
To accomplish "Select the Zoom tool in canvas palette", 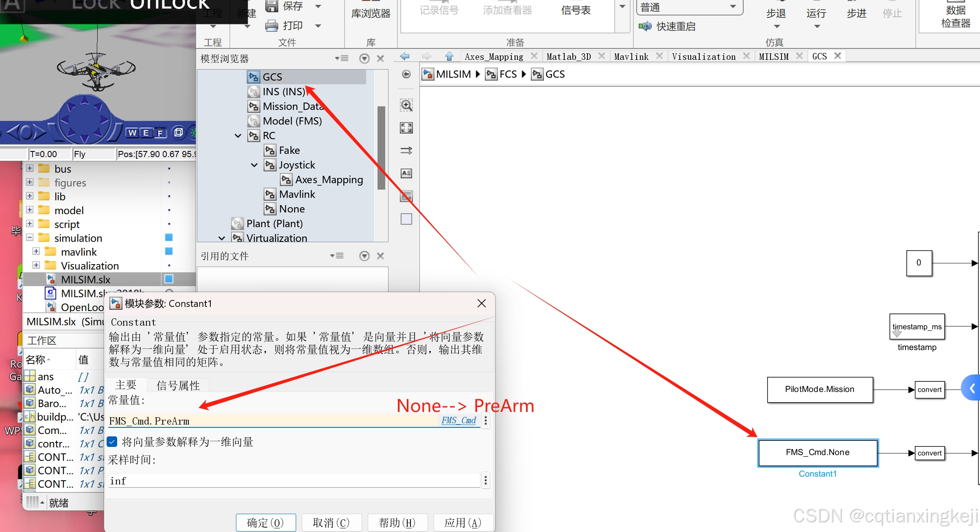I will pos(406,105).
